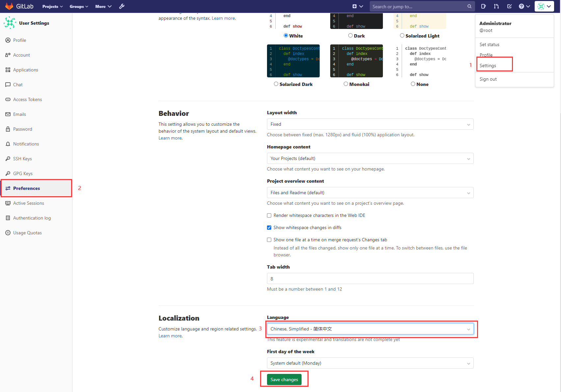Click the Tab width input field
This screenshot has height=392, width=561.
pos(370,278)
